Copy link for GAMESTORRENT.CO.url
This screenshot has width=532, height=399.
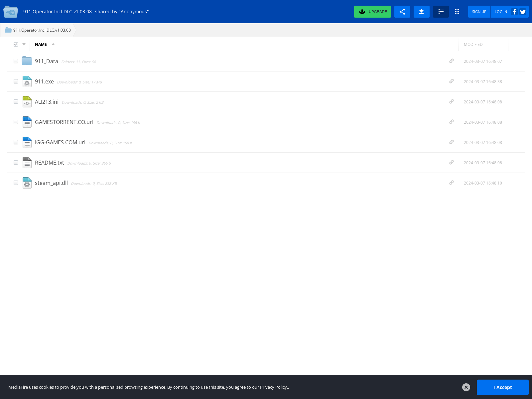(452, 122)
